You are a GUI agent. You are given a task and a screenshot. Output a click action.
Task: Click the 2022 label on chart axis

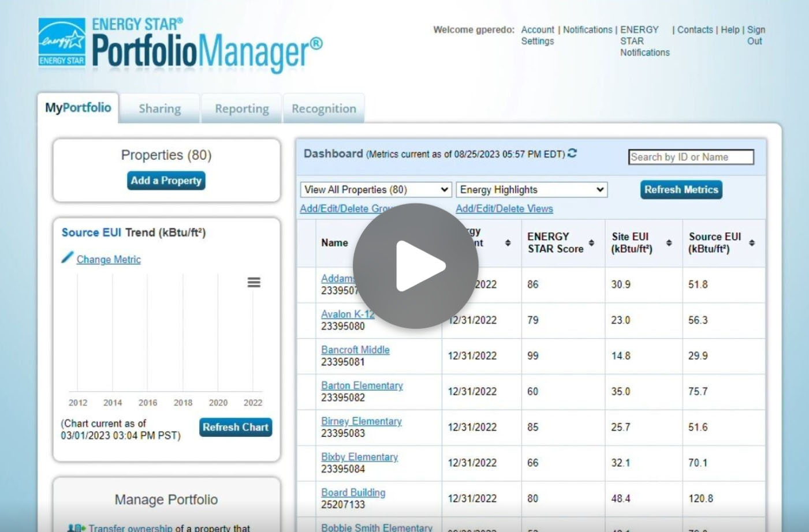[x=253, y=403]
